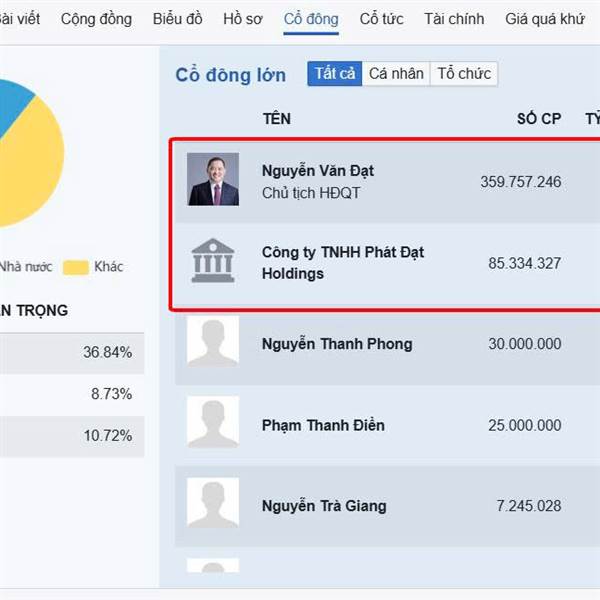Click the 10.72% percentage value
This screenshot has height=600, width=600.
pos(108,435)
